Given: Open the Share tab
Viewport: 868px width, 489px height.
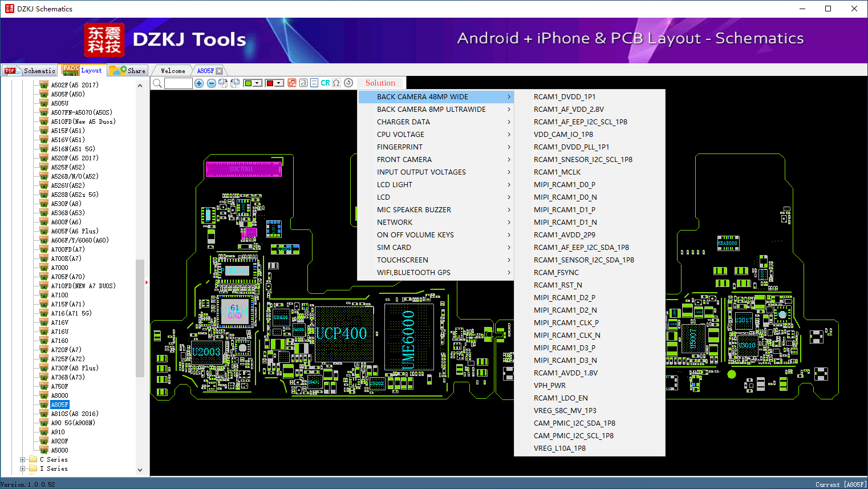Looking at the screenshot, I should 128,71.
